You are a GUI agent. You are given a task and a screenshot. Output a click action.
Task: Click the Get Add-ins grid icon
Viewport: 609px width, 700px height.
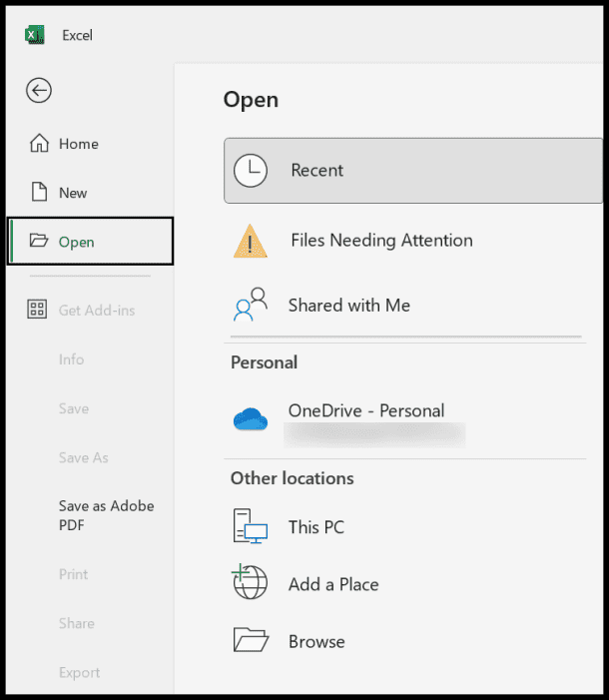(x=38, y=311)
